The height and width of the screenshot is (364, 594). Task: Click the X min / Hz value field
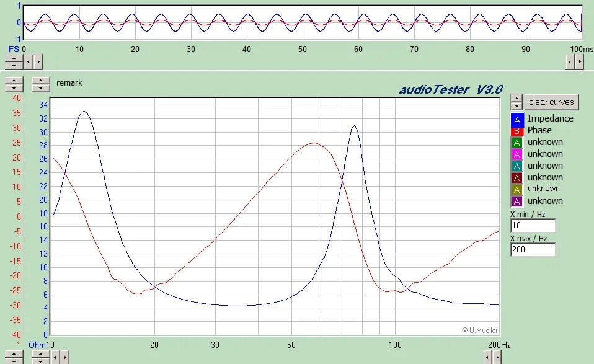pos(532,225)
